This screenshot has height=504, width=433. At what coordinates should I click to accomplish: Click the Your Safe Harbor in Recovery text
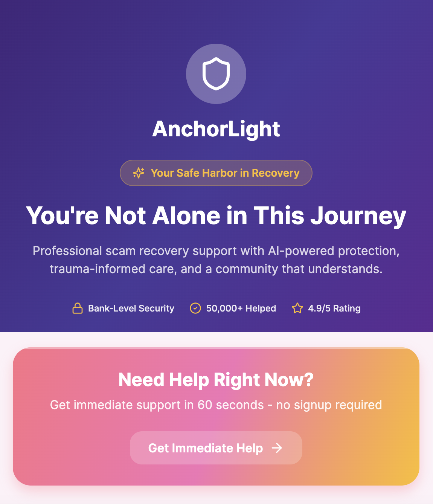click(x=225, y=173)
